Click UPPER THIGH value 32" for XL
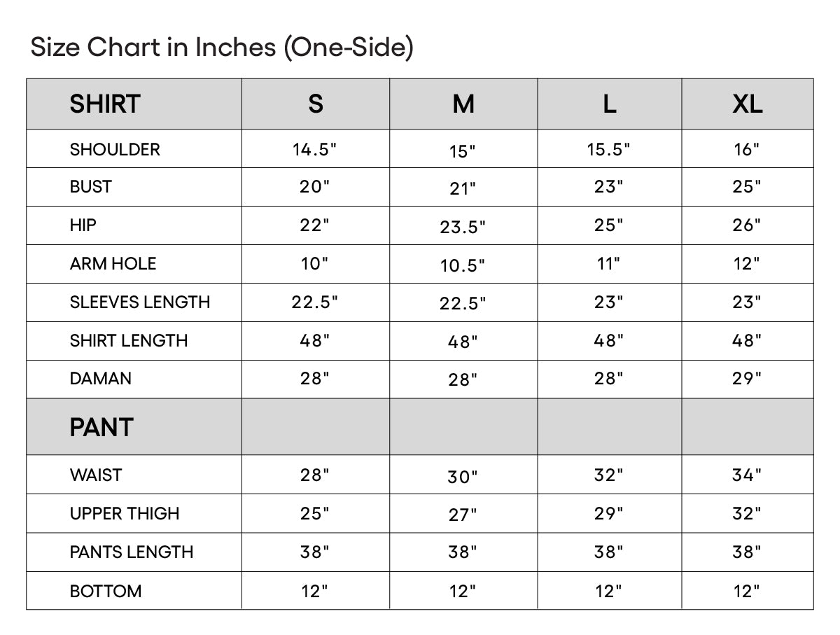 tap(747, 514)
